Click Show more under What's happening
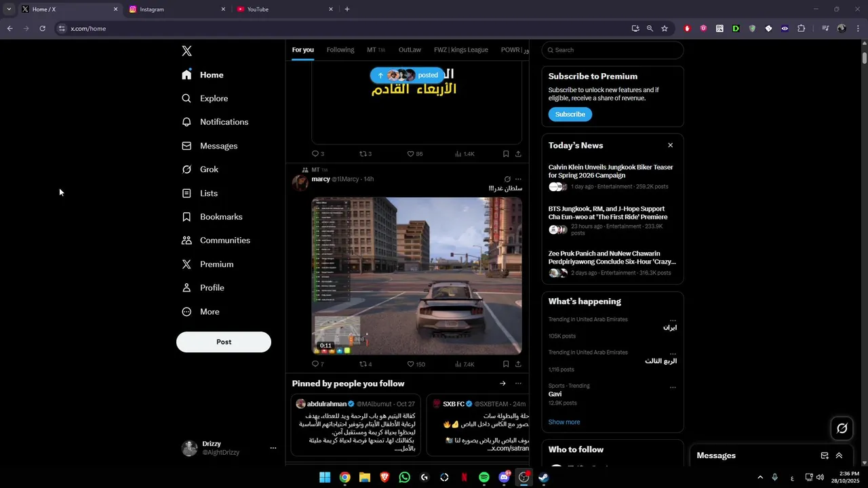868x488 pixels. [x=564, y=422]
